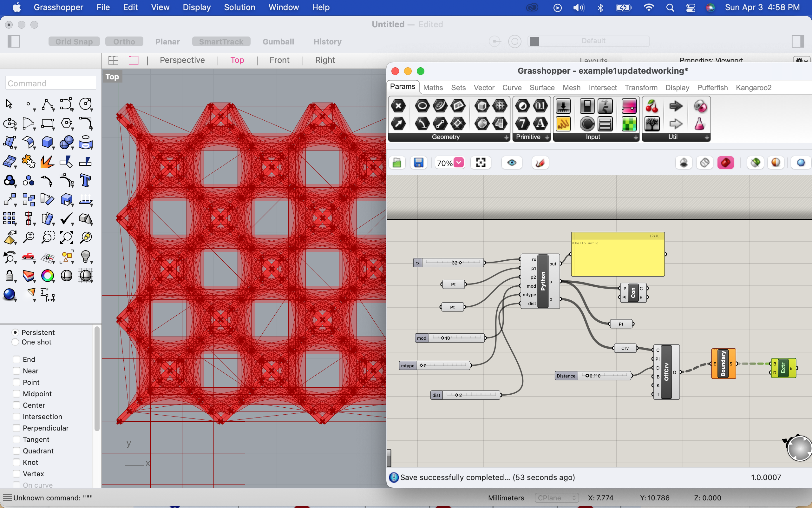Viewport: 812px width, 508px height.
Task: Select the Persistent osnap radio button
Action: [15, 332]
